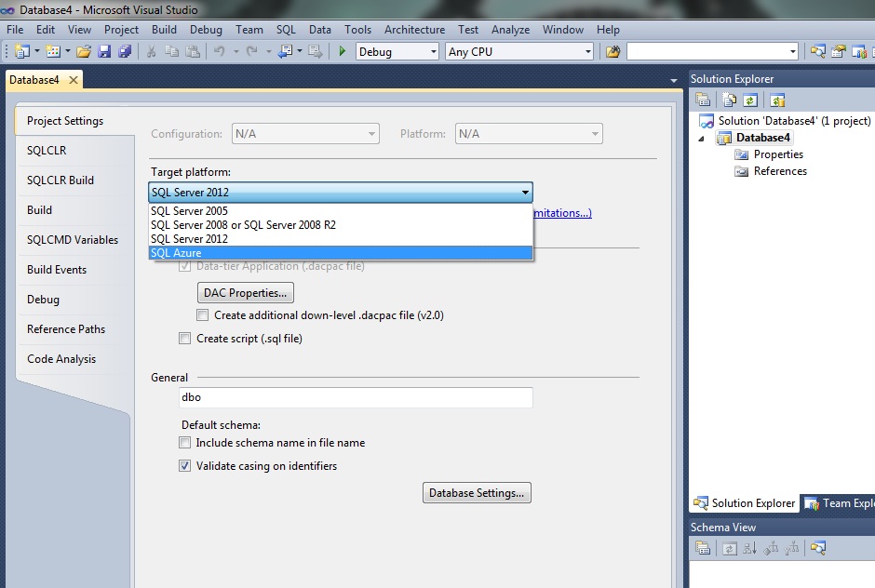Close the Database4 document tab
This screenshot has width=875, height=588.
click(x=74, y=80)
